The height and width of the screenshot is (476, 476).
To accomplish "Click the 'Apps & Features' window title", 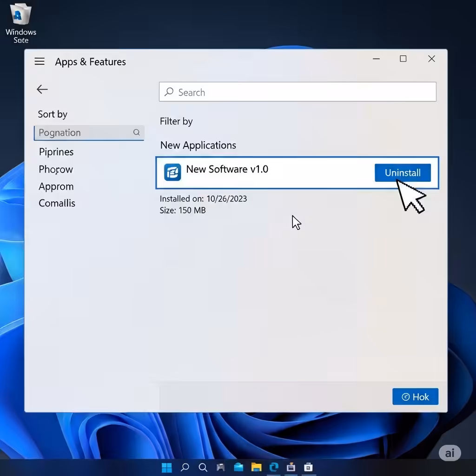I will (91, 62).
